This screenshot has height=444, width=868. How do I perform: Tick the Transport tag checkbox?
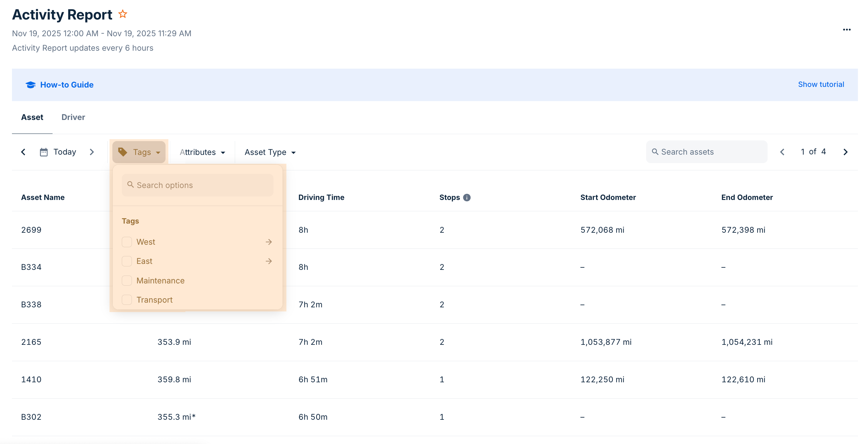point(127,300)
